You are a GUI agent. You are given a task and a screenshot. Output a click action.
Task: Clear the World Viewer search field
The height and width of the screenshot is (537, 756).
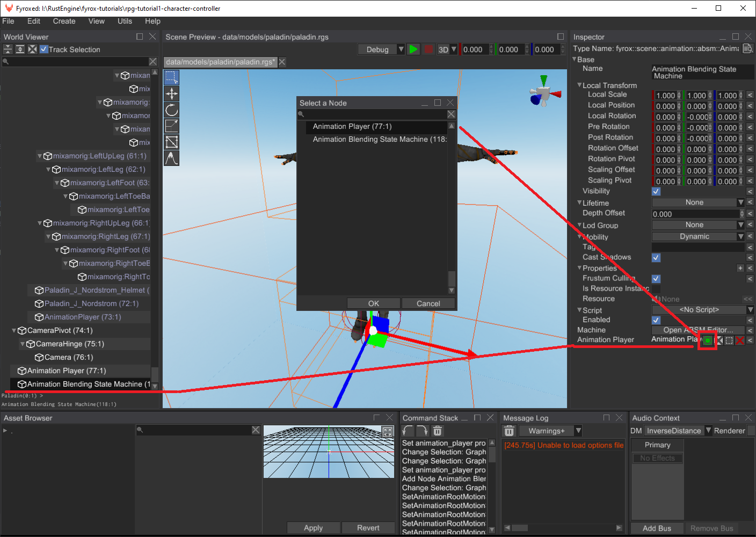coord(153,62)
